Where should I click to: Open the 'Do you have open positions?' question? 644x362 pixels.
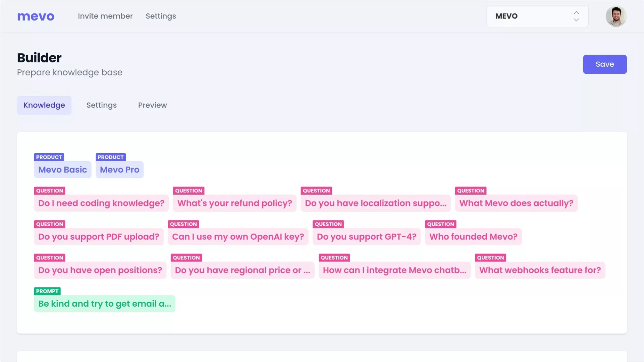click(100, 270)
